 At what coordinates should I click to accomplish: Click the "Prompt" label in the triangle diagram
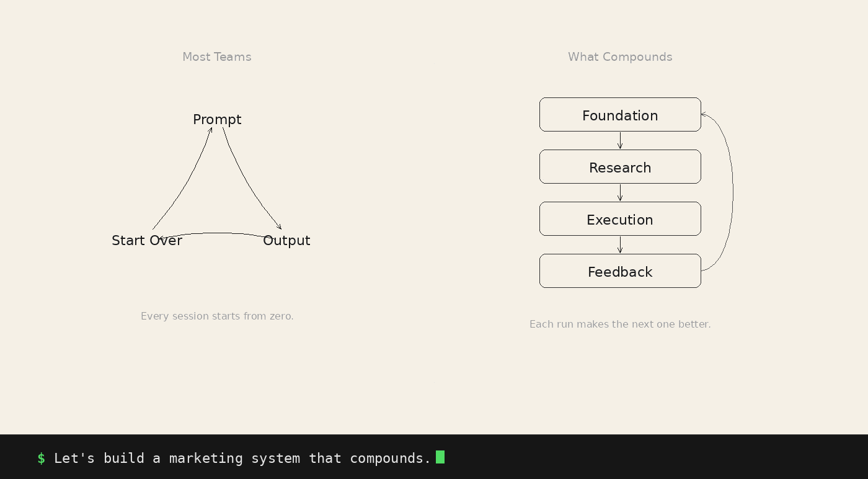point(217,119)
